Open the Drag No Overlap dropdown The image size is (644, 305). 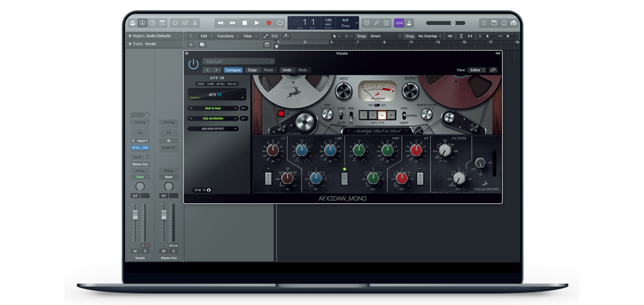pos(430,36)
